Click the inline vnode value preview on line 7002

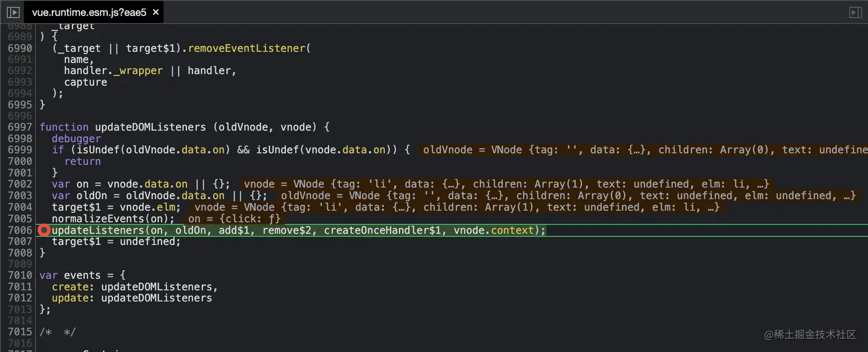pos(506,184)
